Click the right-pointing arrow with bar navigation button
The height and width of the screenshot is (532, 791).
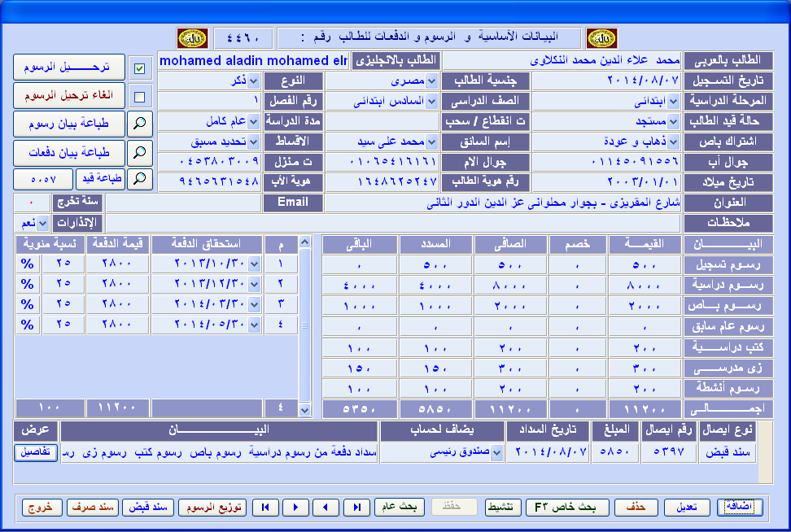click(x=356, y=507)
